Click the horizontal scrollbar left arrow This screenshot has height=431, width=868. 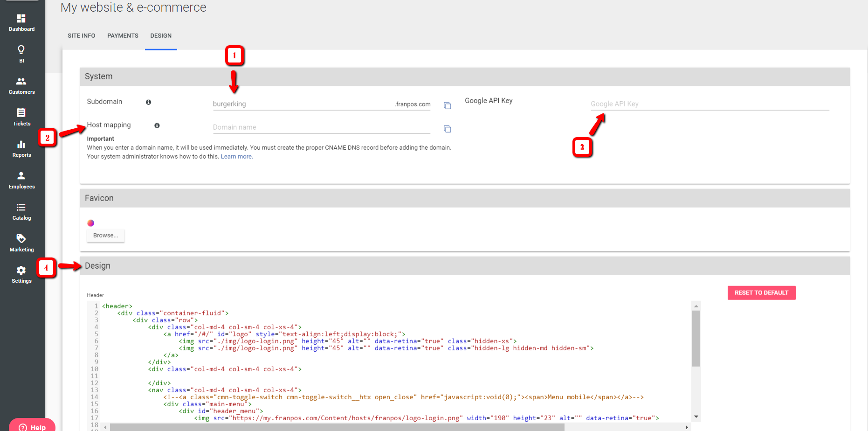click(x=106, y=427)
